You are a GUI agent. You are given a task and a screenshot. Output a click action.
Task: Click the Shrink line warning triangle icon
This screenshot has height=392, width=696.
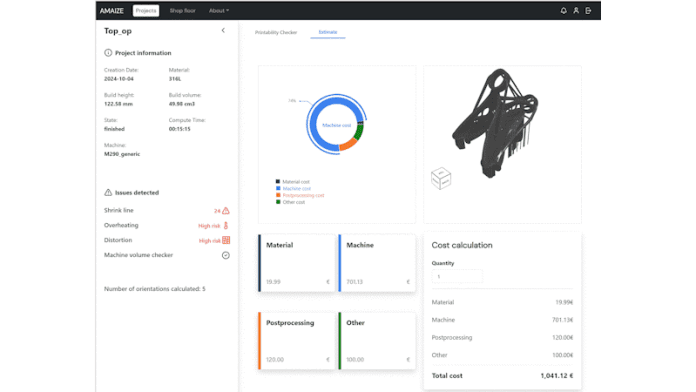click(226, 211)
